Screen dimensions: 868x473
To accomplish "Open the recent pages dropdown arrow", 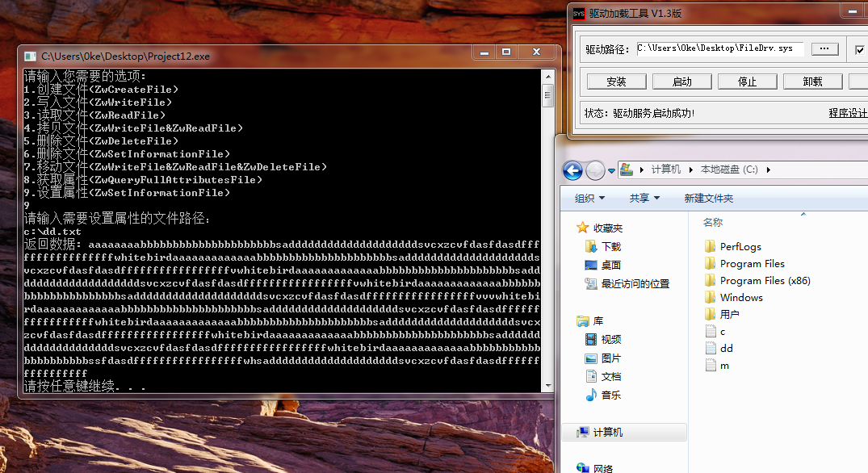I will [611, 171].
